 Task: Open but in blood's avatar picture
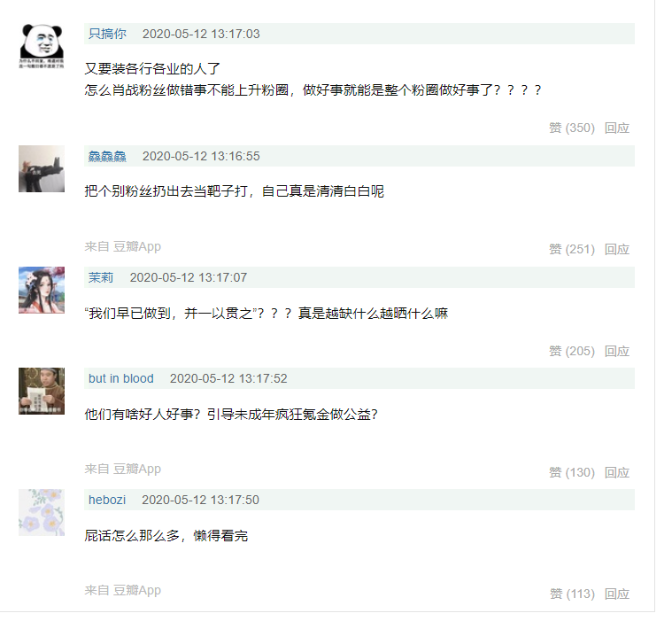coord(42,391)
